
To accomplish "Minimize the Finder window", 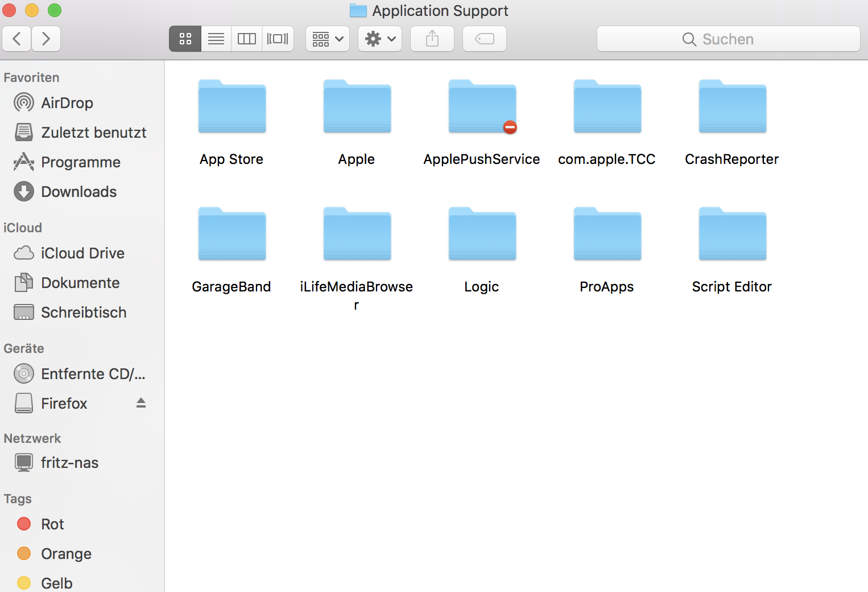I will pos(32,10).
